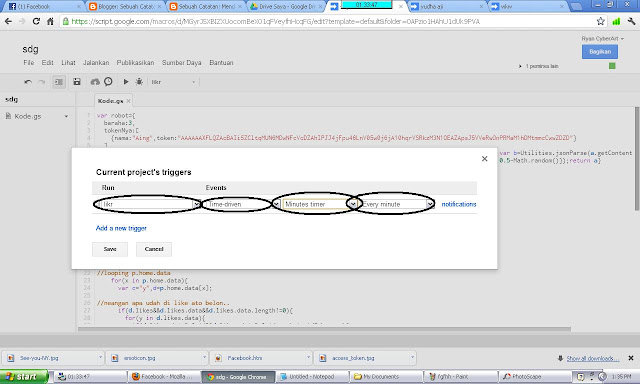Open the Sumber Daya menu
The height and width of the screenshot is (384, 640).
[x=182, y=63]
